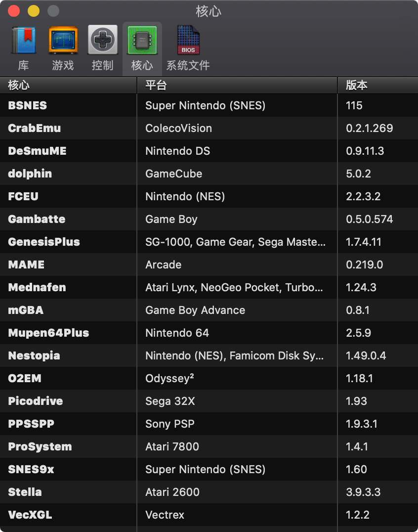Select the Stella core name
This screenshot has width=418, height=532.
pos(25,492)
